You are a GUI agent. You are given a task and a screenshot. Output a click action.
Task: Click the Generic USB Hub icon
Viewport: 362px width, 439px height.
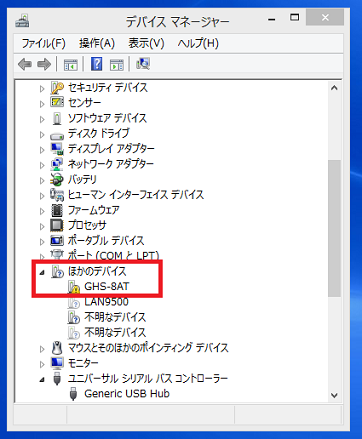73,394
